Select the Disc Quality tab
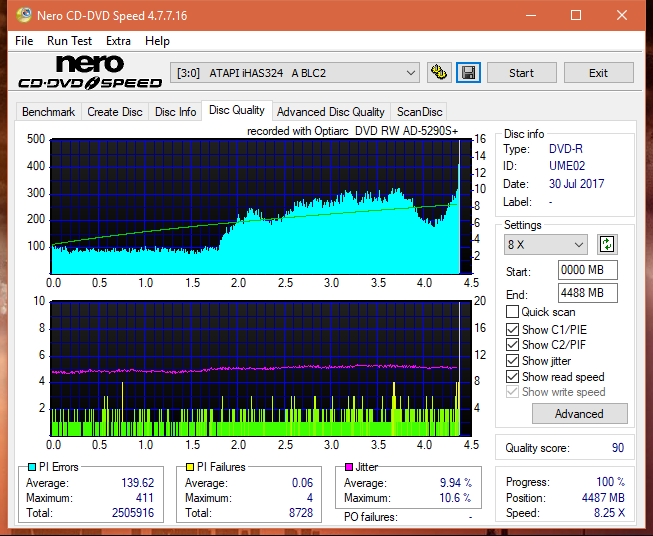653x536 pixels. coord(237,110)
